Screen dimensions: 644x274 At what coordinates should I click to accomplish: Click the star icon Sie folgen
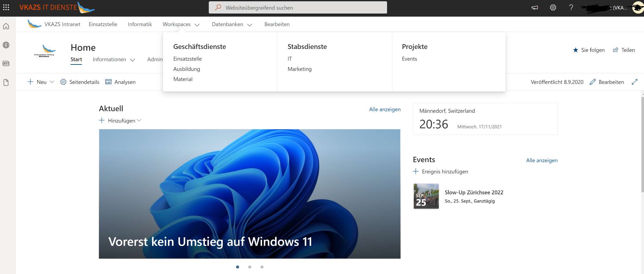coord(576,50)
